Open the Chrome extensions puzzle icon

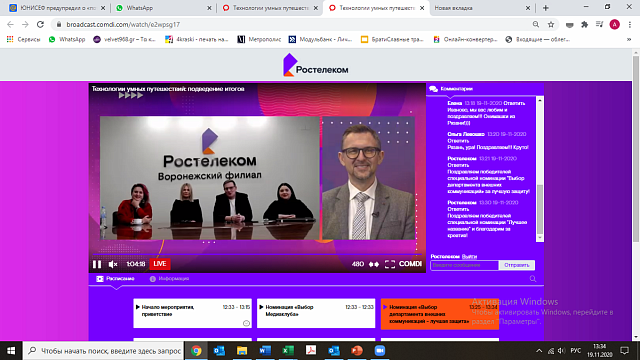[584, 24]
